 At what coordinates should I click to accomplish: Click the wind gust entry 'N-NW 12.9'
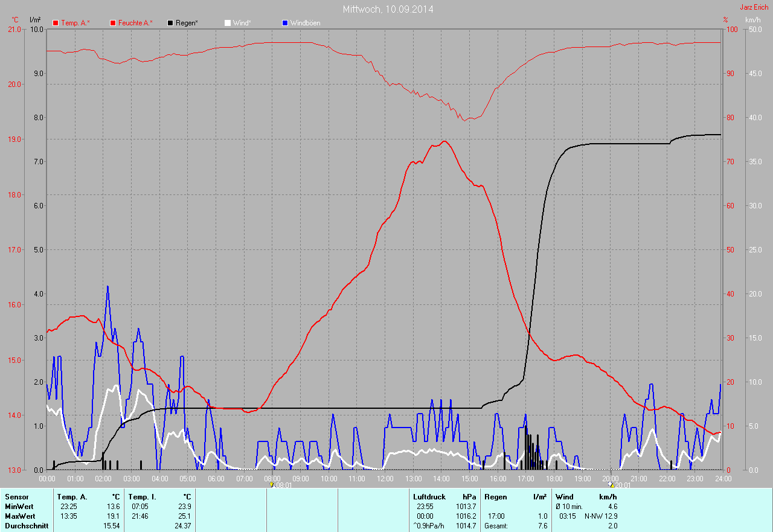[x=601, y=516]
